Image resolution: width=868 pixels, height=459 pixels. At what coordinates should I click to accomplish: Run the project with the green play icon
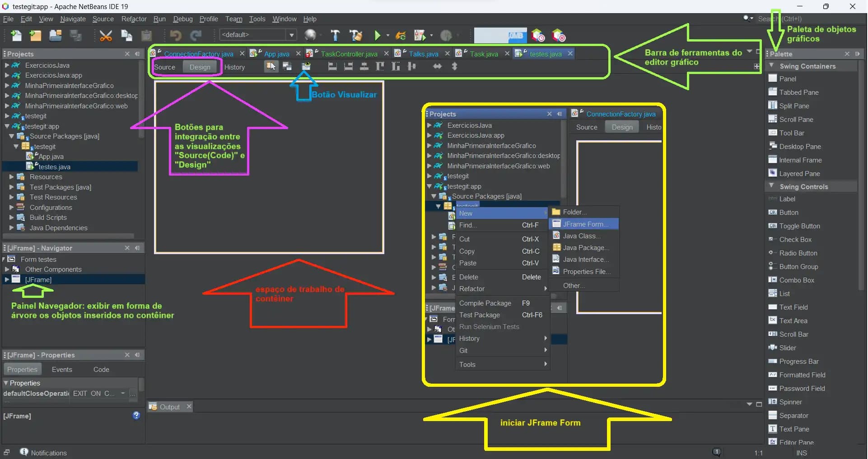click(x=378, y=35)
